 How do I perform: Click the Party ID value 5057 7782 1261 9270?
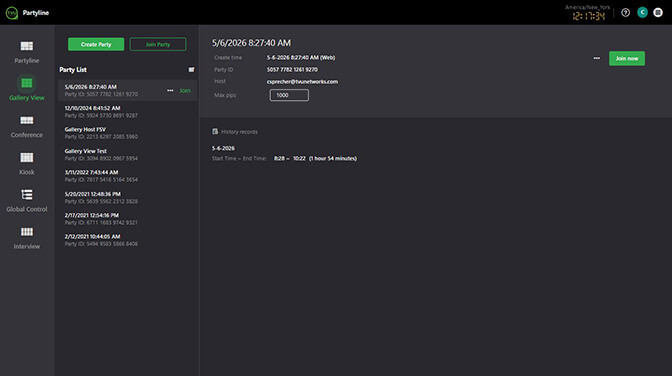point(292,69)
